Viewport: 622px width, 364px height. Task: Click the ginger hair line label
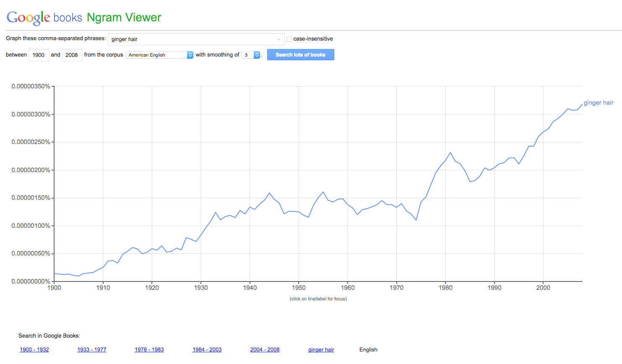(598, 103)
